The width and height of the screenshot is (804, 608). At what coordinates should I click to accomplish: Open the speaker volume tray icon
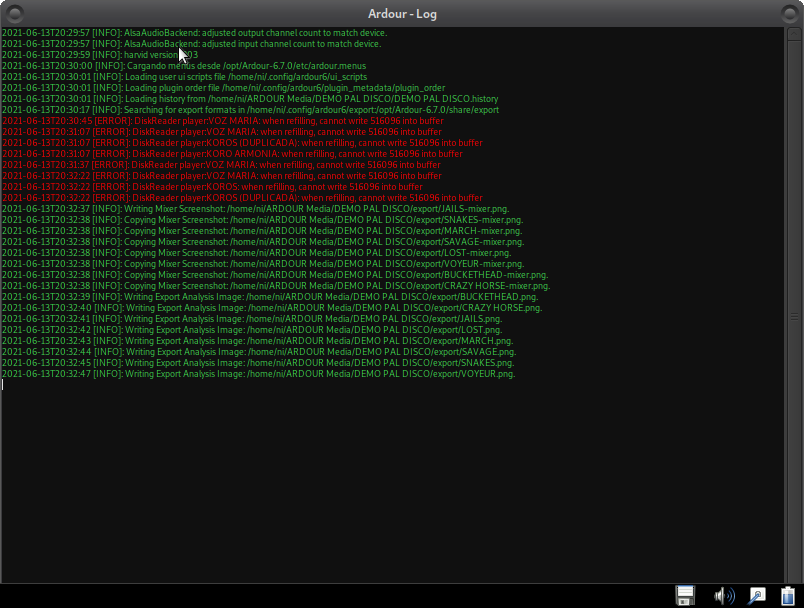point(723,595)
